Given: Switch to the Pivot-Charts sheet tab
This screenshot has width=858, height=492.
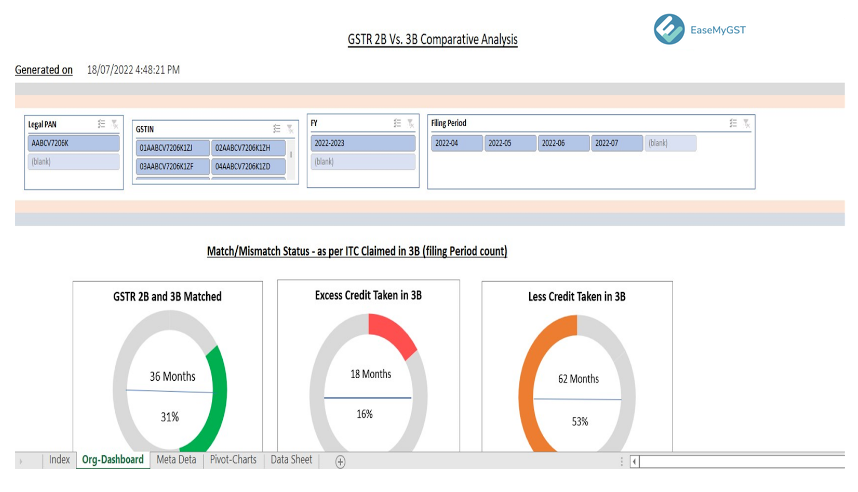Looking at the screenshot, I should (x=233, y=460).
